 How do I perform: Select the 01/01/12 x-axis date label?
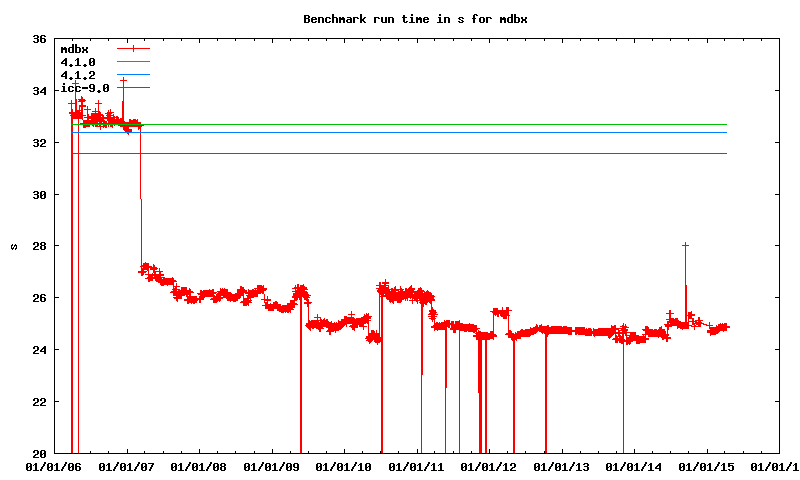coord(489,466)
